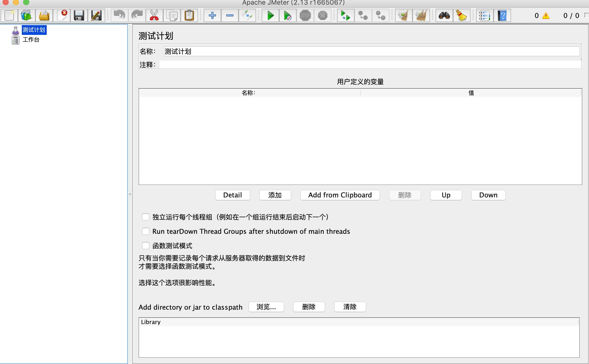Click 浏览 to add jar to classpath
Viewport: 589px width, 364px height.
pyautogui.click(x=266, y=306)
